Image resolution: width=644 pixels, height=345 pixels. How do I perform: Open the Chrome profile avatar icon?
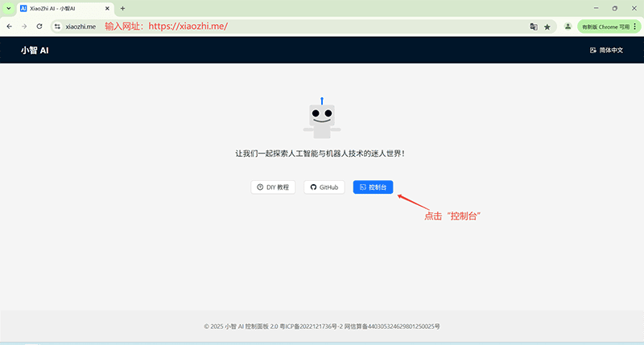pos(568,27)
